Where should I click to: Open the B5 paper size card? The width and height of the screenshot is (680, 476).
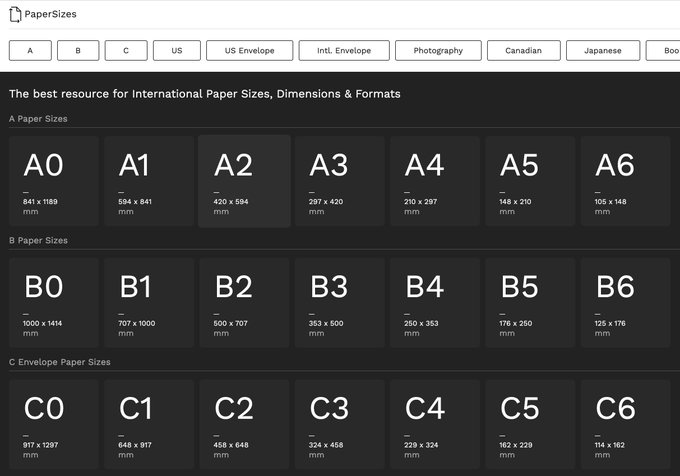(530, 303)
